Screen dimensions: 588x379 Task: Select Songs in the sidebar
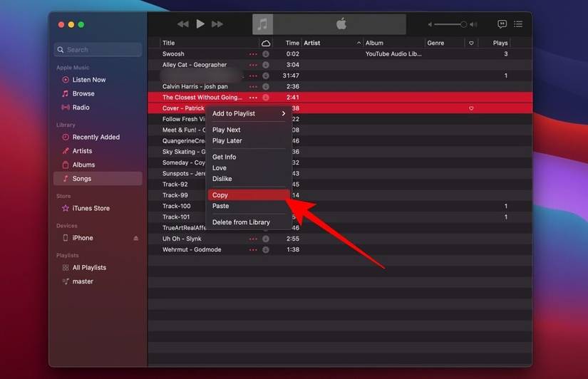coord(98,179)
